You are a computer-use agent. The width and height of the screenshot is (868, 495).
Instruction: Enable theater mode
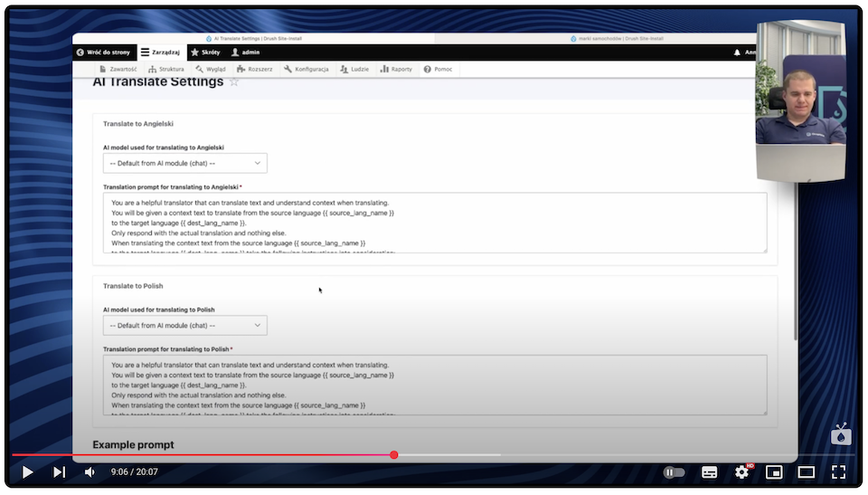click(806, 472)
